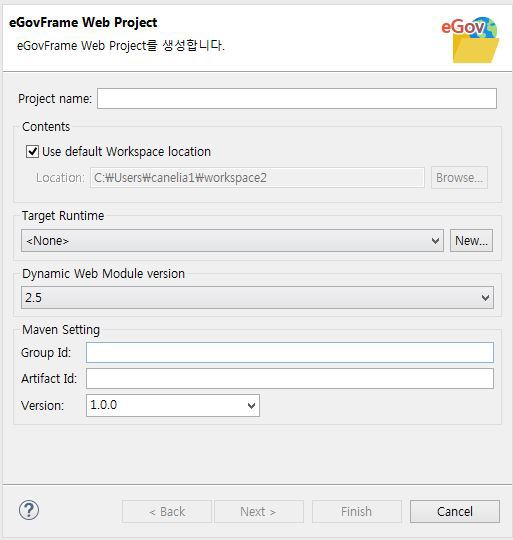This screenshot has width=513, height=540.
Task: Click the Contents group label
Action: coord(46,127)
